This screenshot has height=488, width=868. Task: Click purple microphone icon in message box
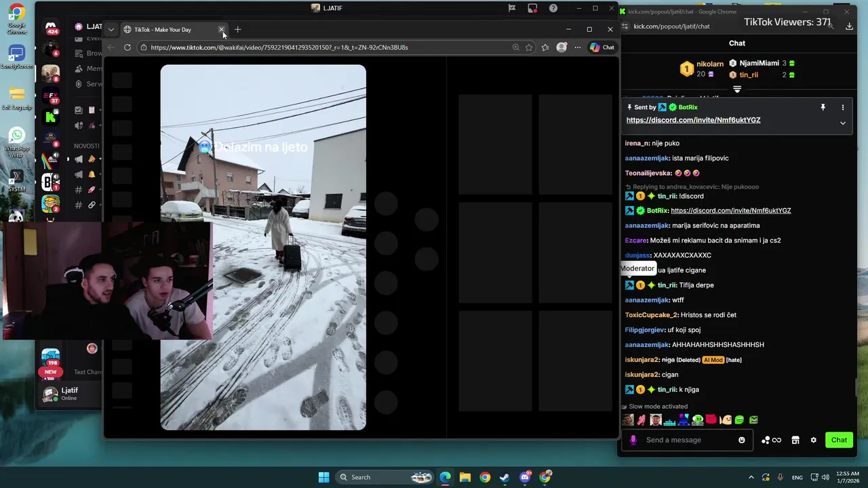coord(633,440)
